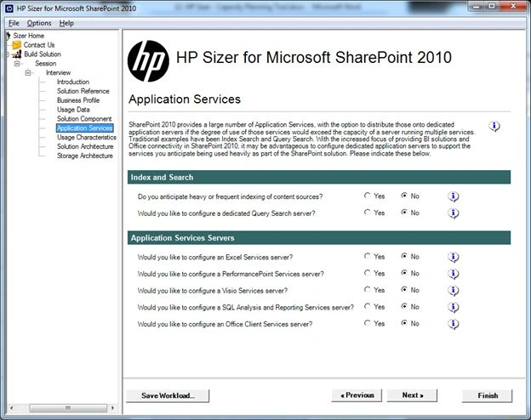Show info for Excel Services server question
The width and height of the screenshot is (531, 420).
tap(453, 257)
